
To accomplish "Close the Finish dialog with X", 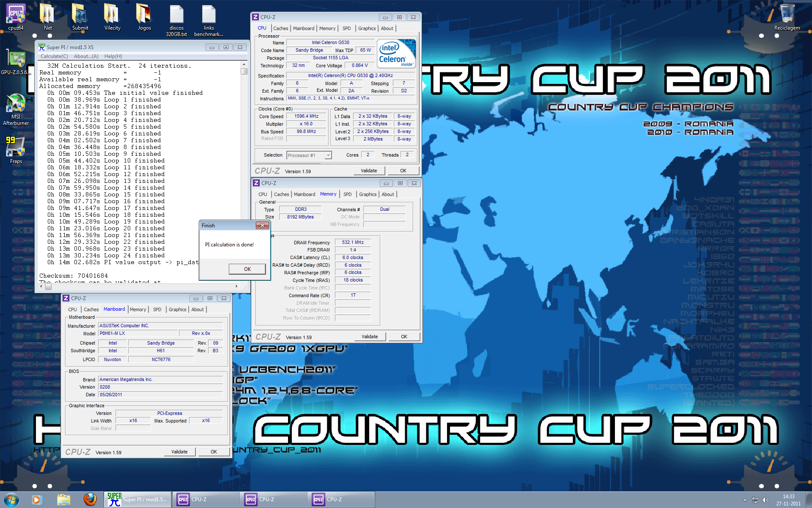I will point(262,226).
